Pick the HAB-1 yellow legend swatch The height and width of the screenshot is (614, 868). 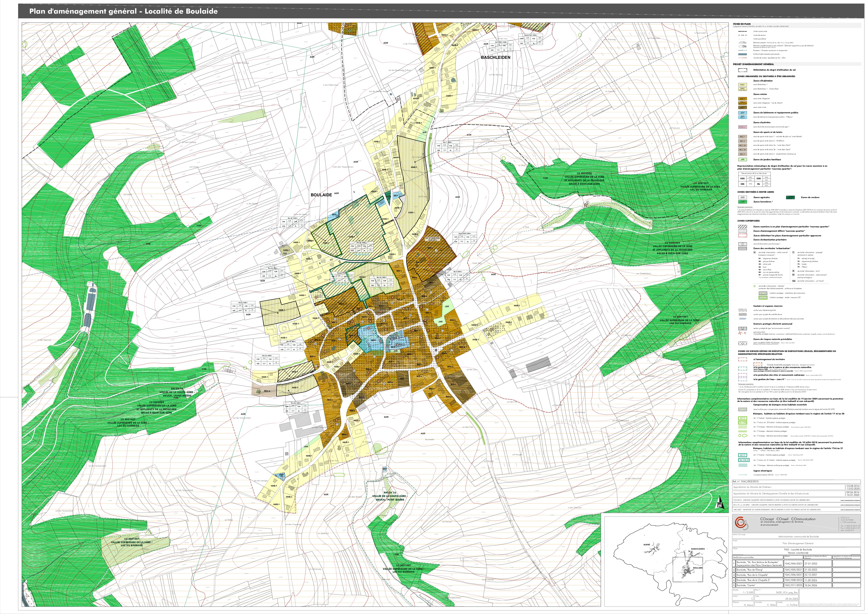click(x=743, y=85)
